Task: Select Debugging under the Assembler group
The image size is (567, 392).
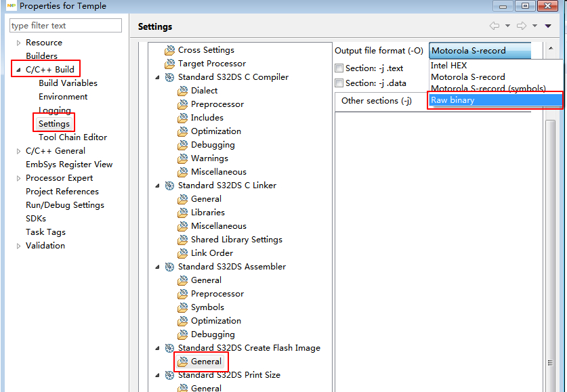Action: click(x=213, y=334)
